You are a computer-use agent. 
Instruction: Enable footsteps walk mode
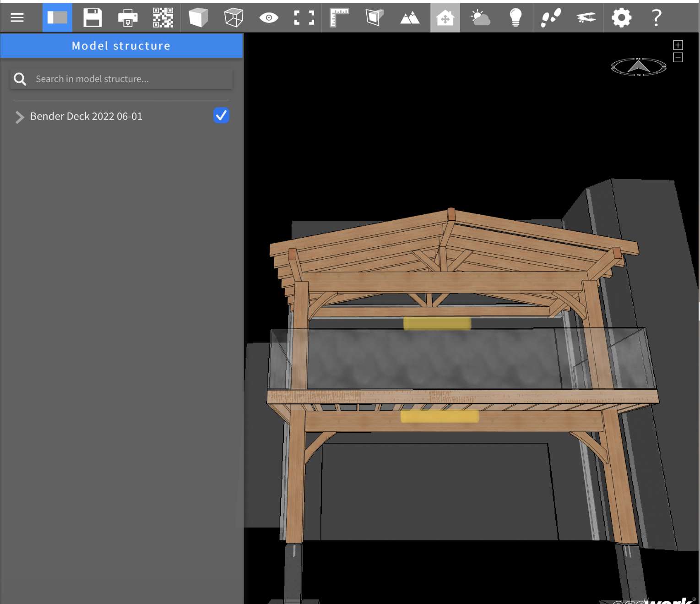pyautogui.click(x=551, y=18)
